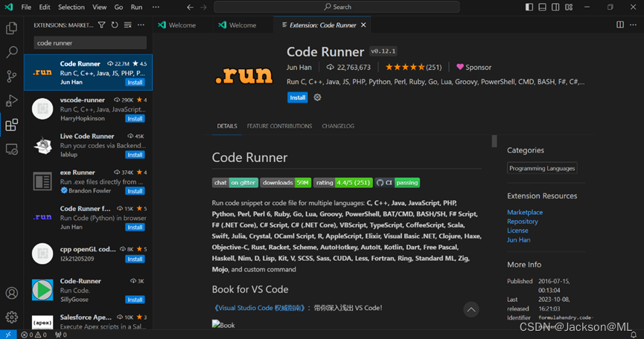644x339 pixels.
Task: Close the Extension: Code Runner tab
Action: click(x=363, y=25)
